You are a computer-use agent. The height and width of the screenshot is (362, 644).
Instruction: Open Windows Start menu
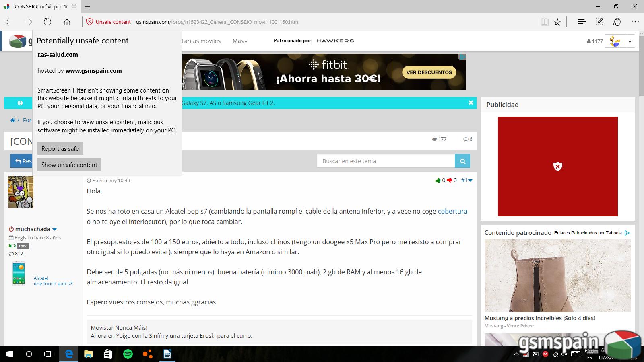point(10,354)
